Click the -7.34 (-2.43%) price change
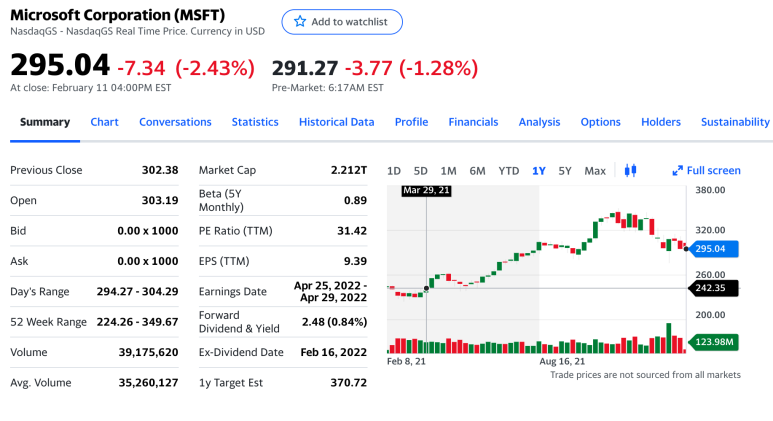The height and width of the screenshot is (421, 773). [186, 68]
